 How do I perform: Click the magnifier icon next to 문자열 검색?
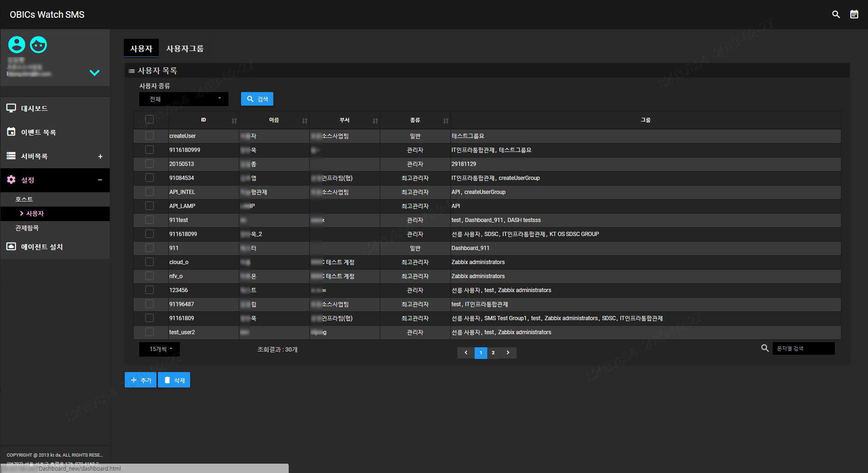pos(765,348)
